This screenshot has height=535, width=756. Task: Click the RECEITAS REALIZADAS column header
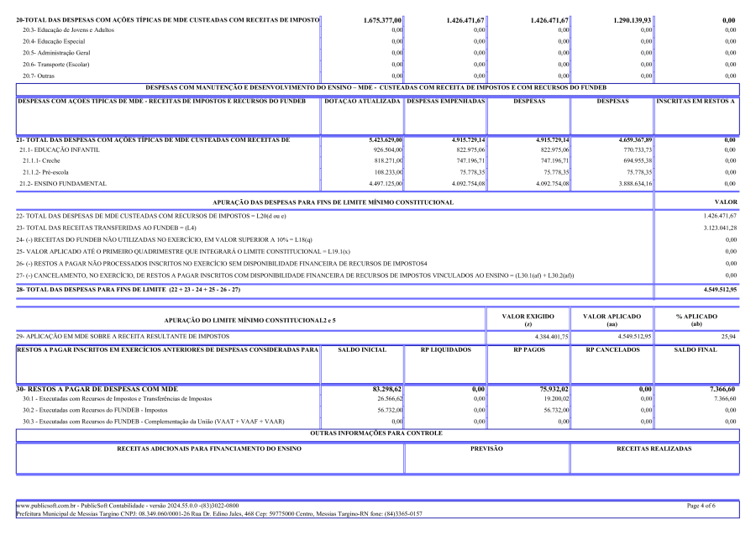click(654, 449)
